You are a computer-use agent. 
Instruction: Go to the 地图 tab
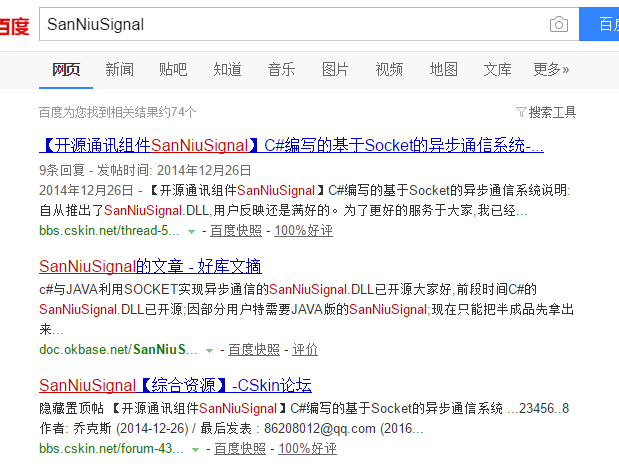click(x=443, y=69)
